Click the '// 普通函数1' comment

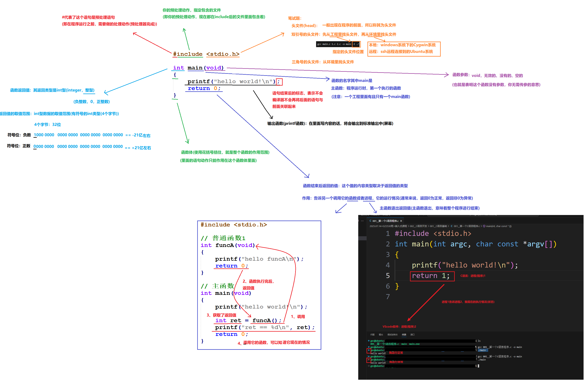(223, 238)
